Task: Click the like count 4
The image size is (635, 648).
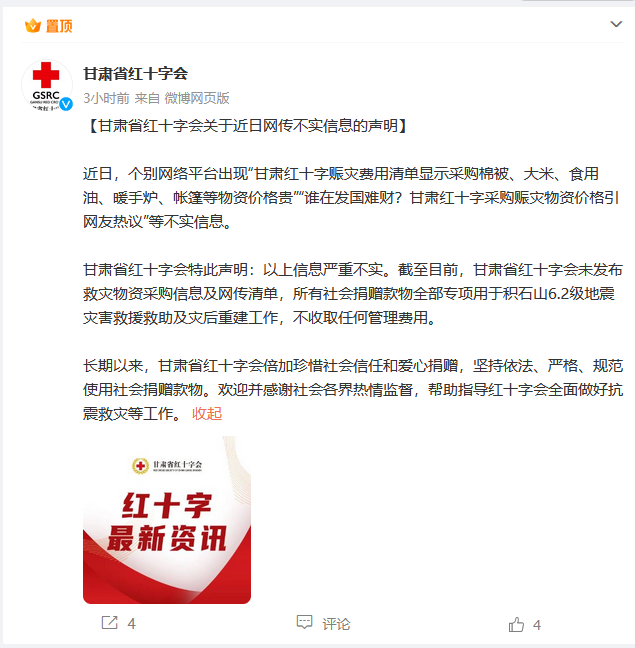Action: (537, 625)
